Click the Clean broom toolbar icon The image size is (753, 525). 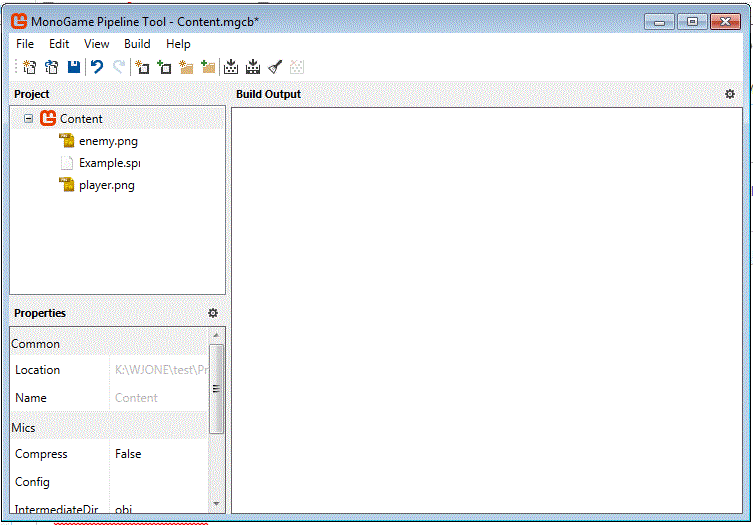pyautogui.click(x=275, y=67)
